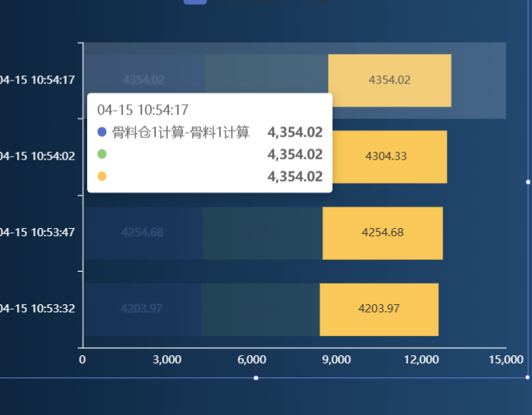Click the yellow dot in the tooltip
Viewport: 532px width, 415px height.
102,176
